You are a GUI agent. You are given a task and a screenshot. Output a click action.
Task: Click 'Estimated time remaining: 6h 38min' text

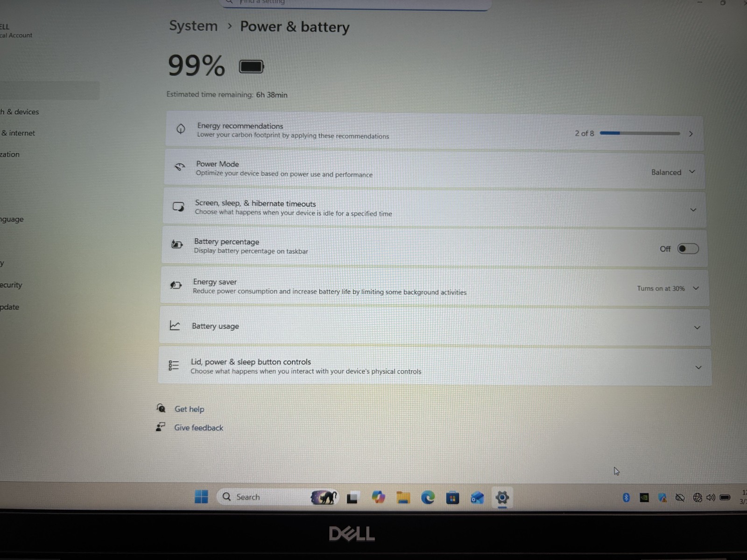pyautogui.click(x=227, y=95)
